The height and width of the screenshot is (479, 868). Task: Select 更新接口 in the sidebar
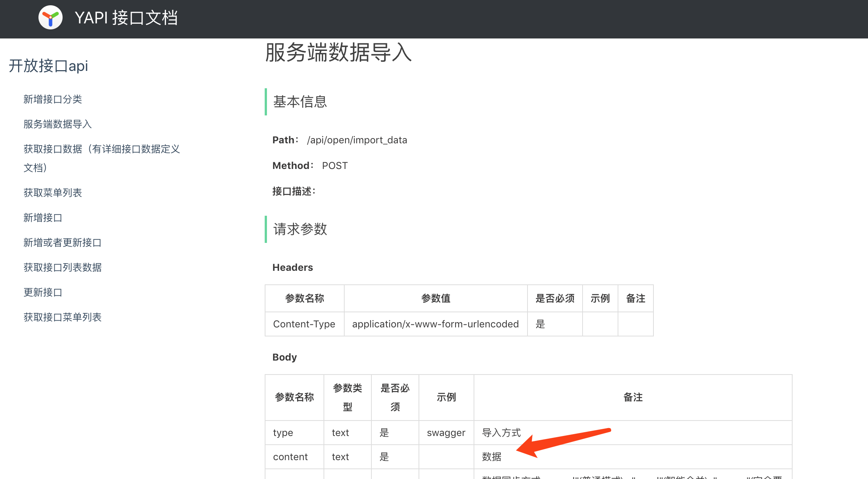coord(43,292)
